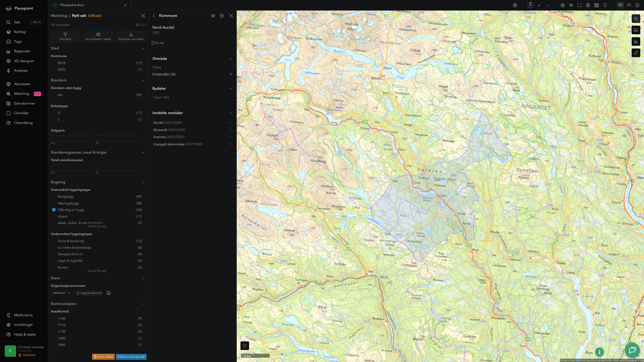Check Eiendom uten bygg Nei

tap(54, 95)
